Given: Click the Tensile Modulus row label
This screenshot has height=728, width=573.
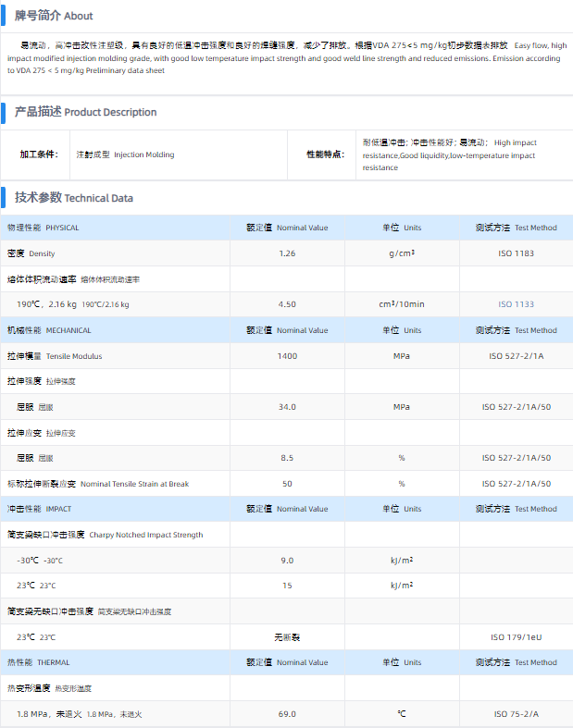Looking at the screenshot, I should pyautogui.click(x=55, y=356).
